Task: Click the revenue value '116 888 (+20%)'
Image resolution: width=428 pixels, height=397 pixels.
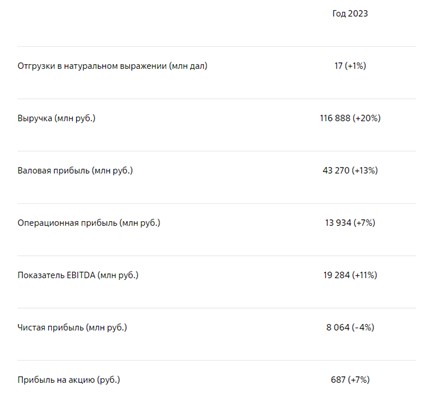Action: click(350, 118)
